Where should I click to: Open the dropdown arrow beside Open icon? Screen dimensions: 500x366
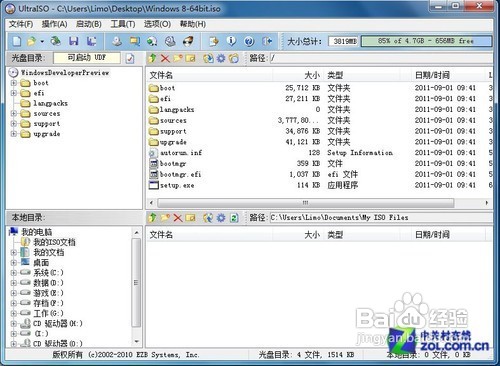[x=42, y=42]
